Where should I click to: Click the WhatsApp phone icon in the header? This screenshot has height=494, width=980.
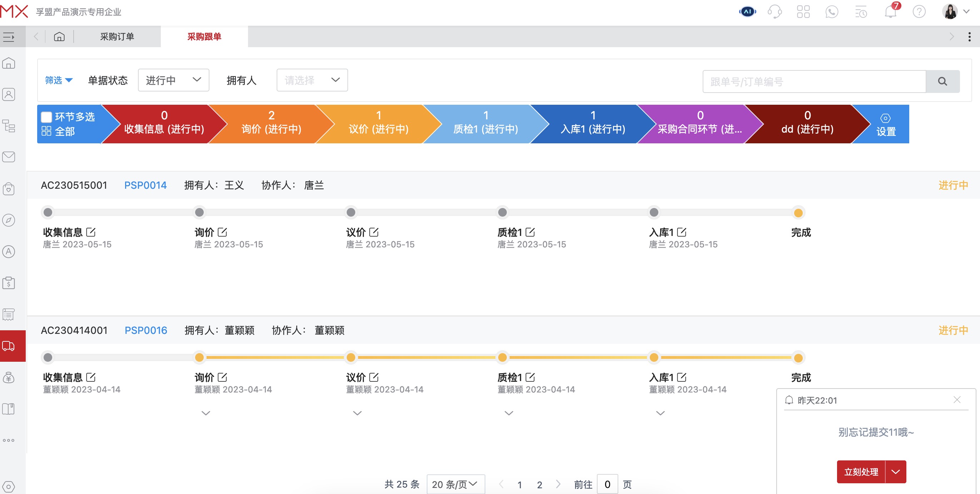[x=831, y=11]
